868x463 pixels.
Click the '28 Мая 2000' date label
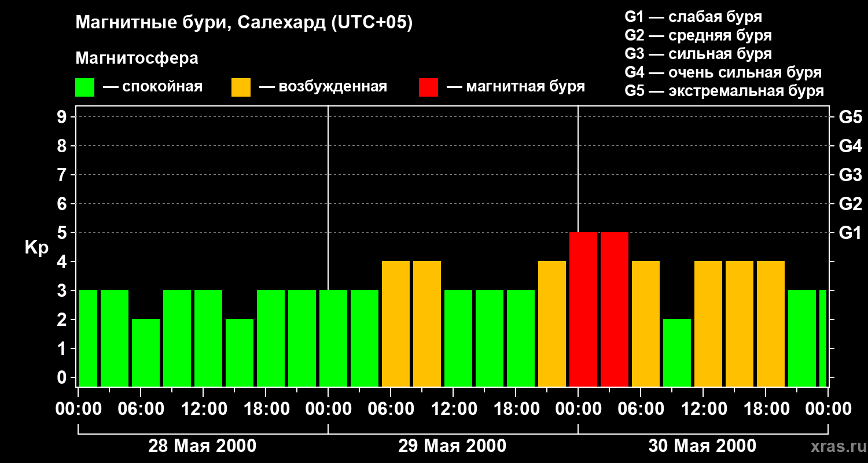tap(203, 446)
